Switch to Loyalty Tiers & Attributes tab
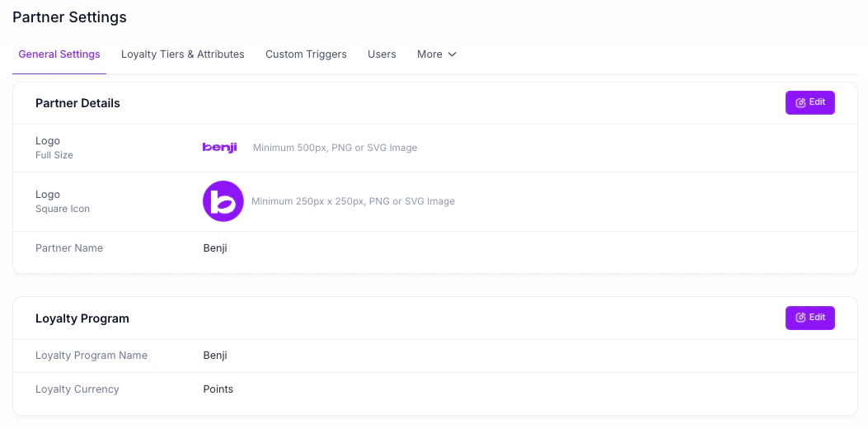The height and width of the screenshot is (429, 868). click(x=183, y=54)
